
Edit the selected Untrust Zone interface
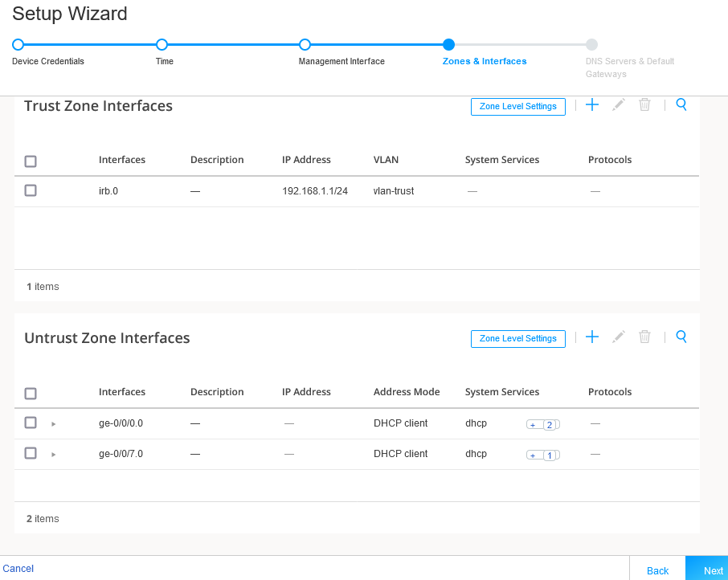click(618, 337)
